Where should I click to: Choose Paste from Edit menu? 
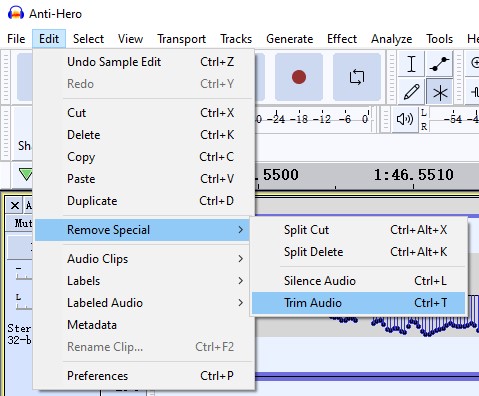click(144, 179)
